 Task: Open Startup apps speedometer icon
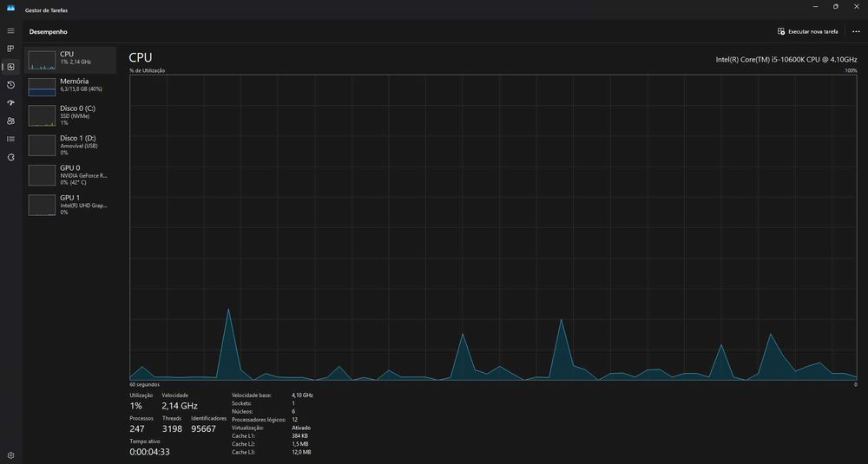coord(10,103)
